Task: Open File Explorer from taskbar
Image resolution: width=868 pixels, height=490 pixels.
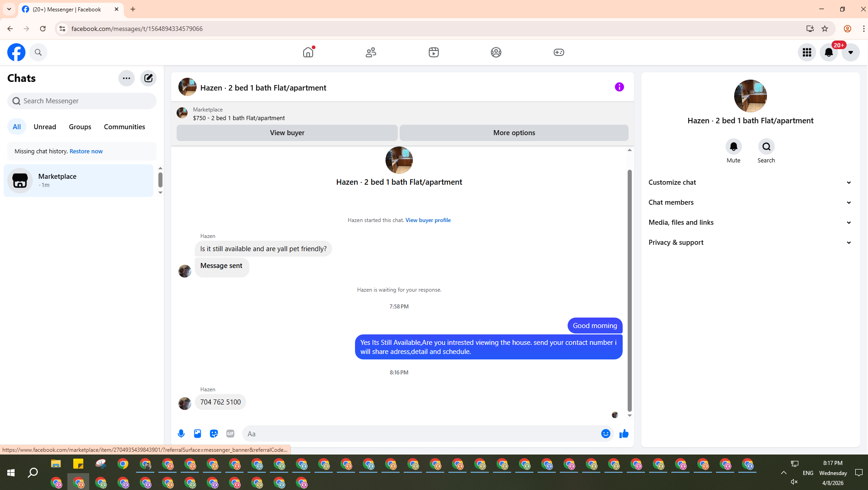Action: tap(56, 464)
